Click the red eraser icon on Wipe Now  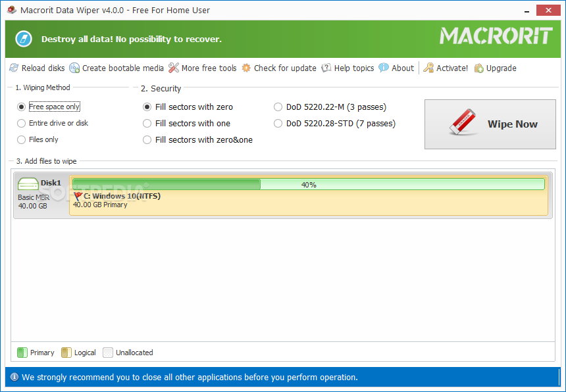click(x=463, y=122)
